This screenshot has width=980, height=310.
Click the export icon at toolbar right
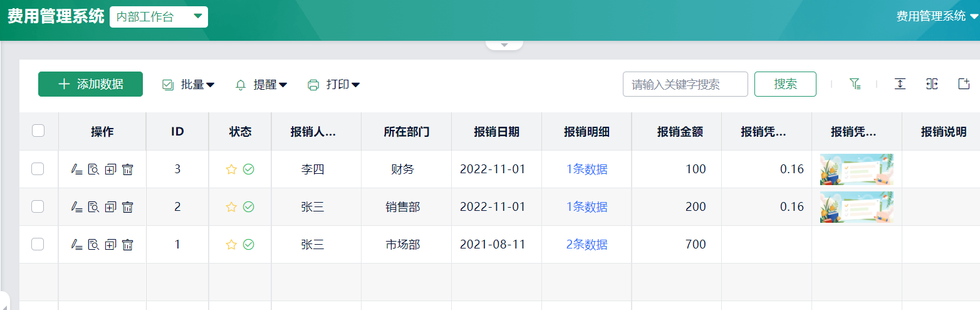[x=964, y=84]
